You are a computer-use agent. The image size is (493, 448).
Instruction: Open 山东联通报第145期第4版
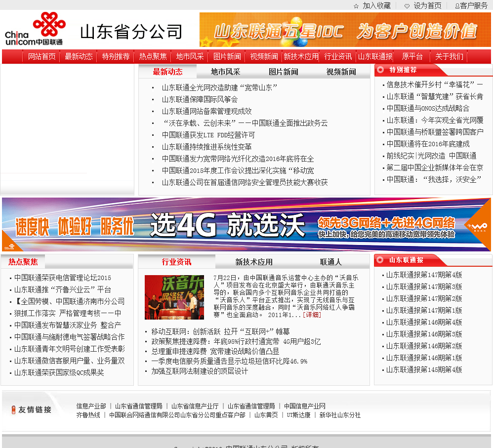coord(424,370)
